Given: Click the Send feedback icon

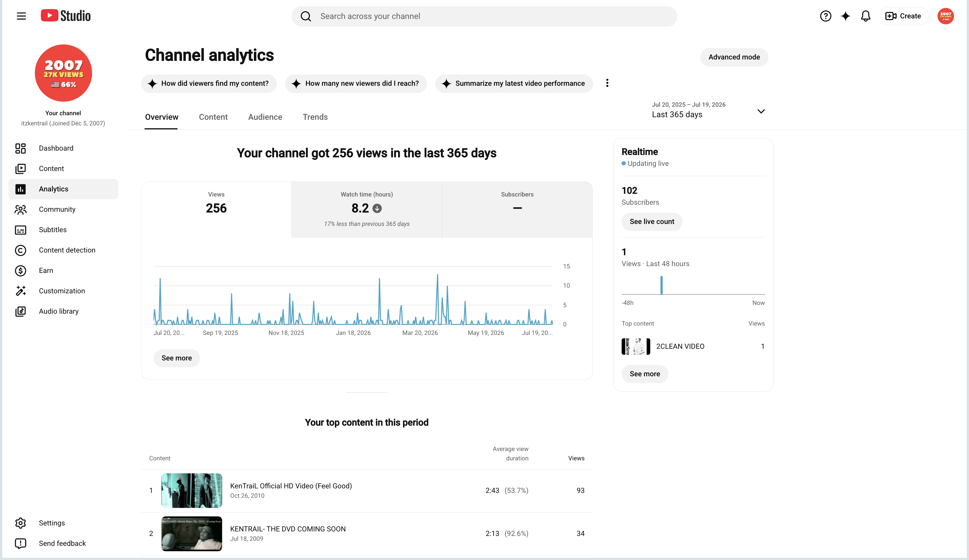Looking at the screenshot, I should click(20, 544).
